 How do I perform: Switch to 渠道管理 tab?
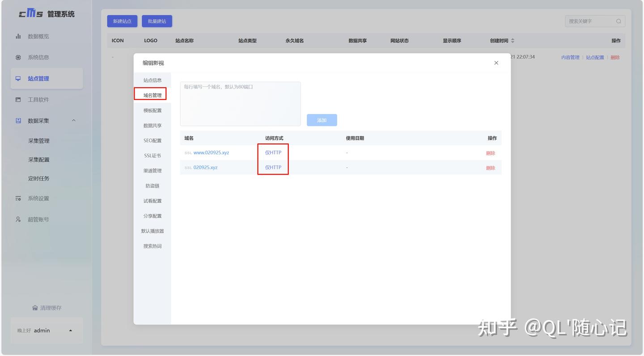tap(153, 171)
